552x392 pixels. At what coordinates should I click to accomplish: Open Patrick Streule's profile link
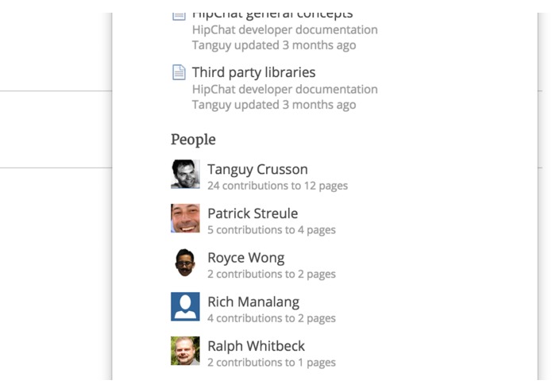click(x=253, y=213)
